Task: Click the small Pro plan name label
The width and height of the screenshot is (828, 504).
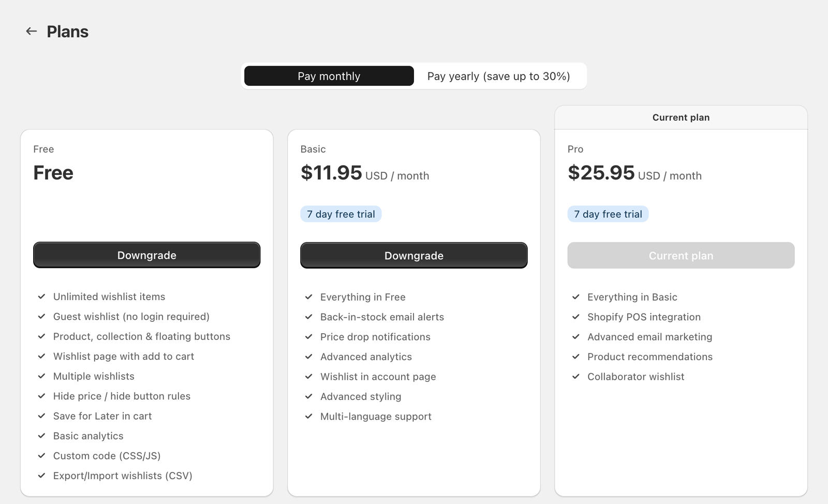Action: (x=575, y=149)
